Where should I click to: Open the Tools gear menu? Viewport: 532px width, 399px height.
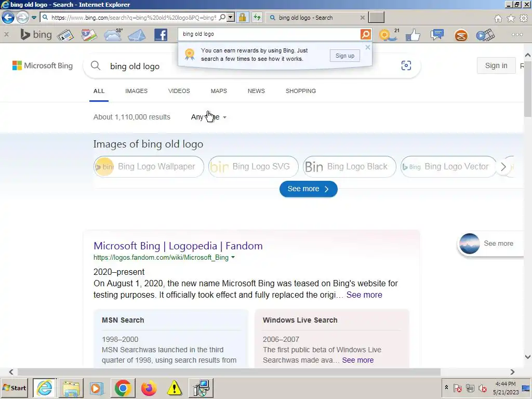click(x=524, y=18)
